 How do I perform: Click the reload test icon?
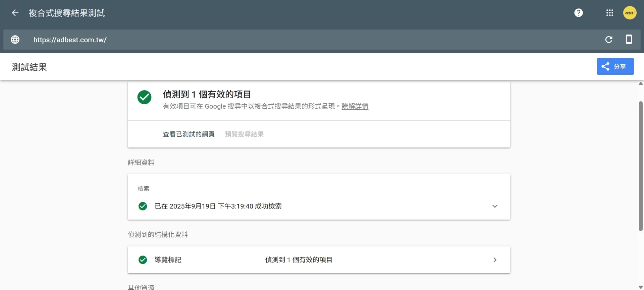point(609,40)
